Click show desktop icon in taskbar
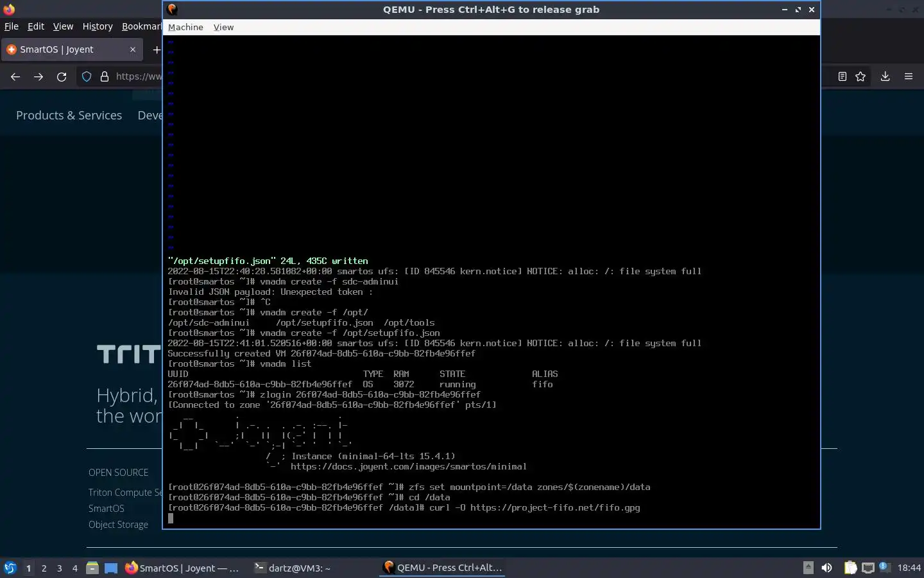Image resolution: width=924 pixels, height=578 pixels. (x=111, y=568)
